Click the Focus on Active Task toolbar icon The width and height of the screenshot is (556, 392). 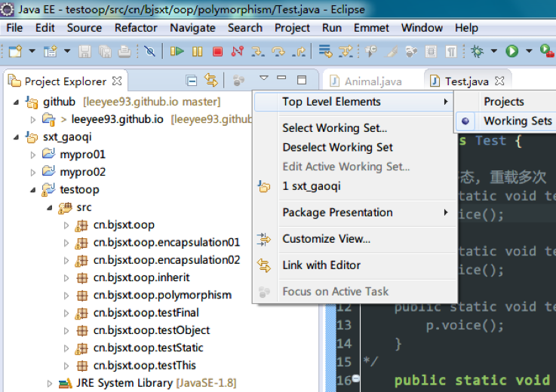[x=238, y=81]
